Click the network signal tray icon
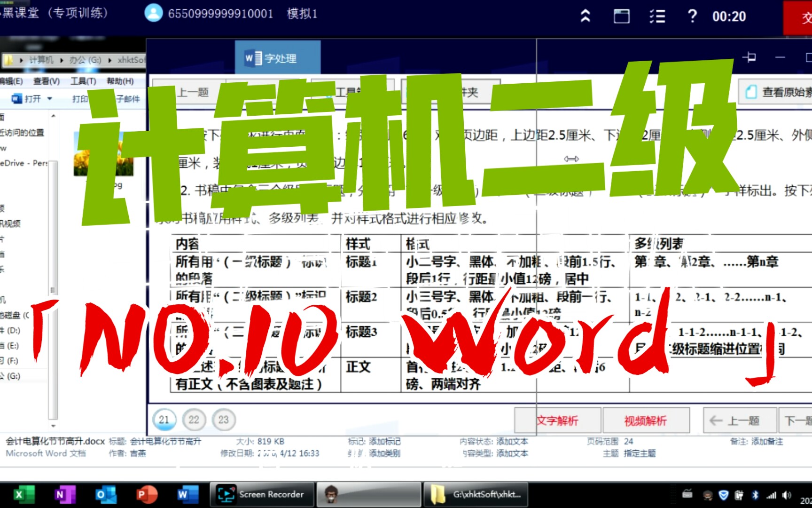The width and height of the screenshot is (812, 508). pos(771,495)
